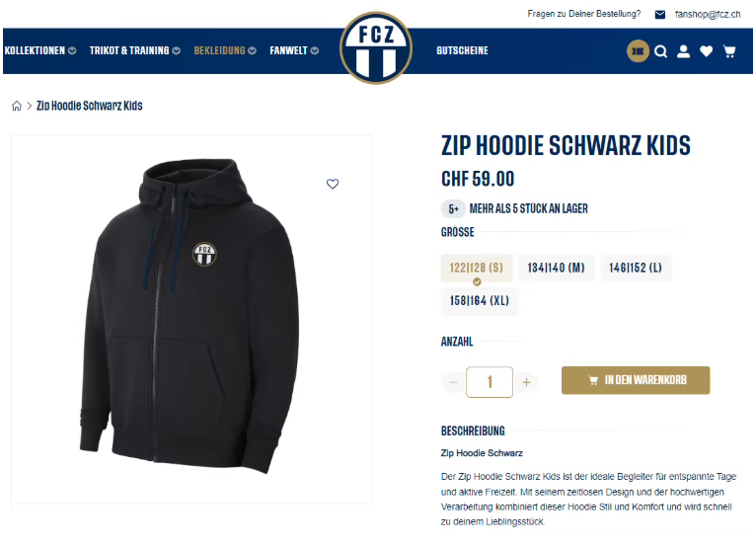Image resolution: width=756 pixels, height=543 pixels.
Task: Select size 134|140 (M)
Action: pos(556,268)
